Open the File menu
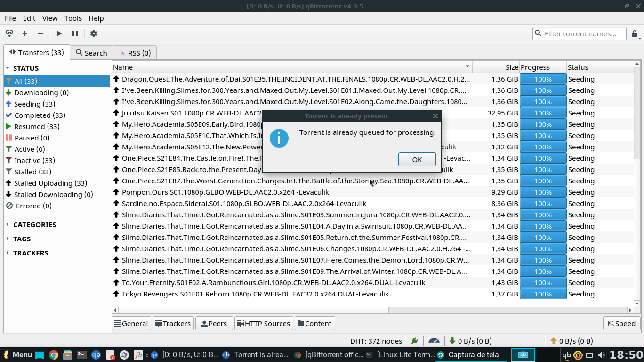The width and height of the screenshot is (644, 362). [x=10, y=18]
